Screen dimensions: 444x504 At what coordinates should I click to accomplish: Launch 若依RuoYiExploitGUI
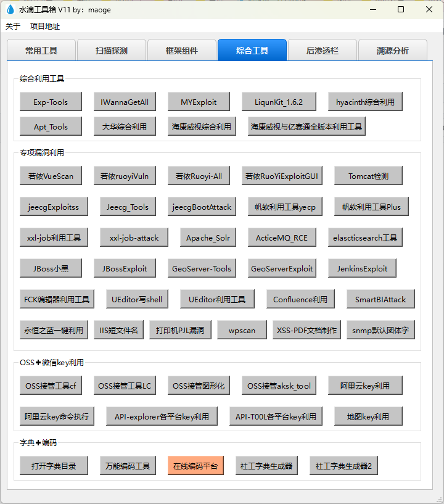click(x=282, y=176)
